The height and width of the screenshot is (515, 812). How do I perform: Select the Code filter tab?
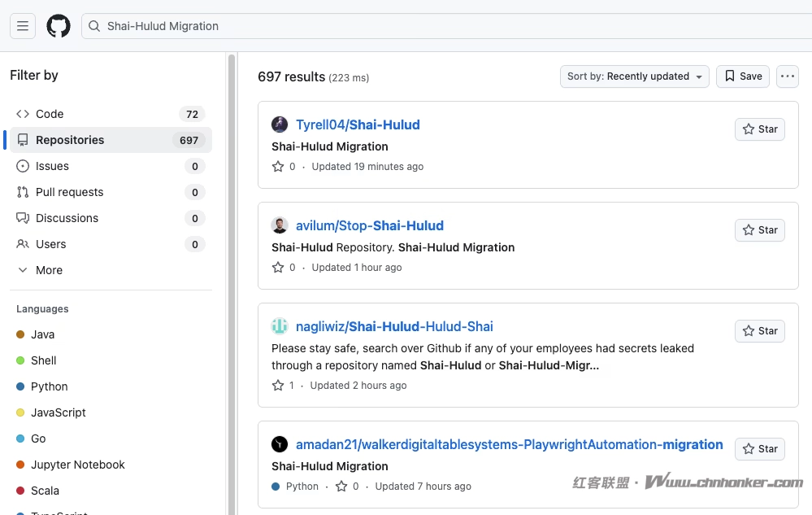(x=50, y=114)
